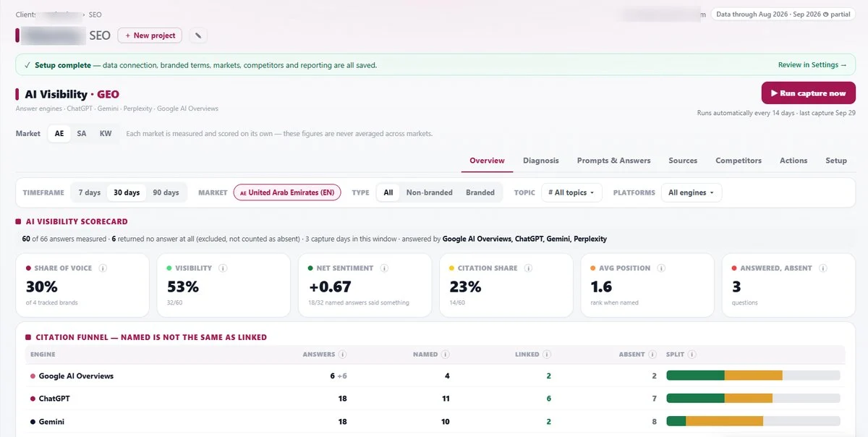
Task: Click Gemini absent count 8
Action: tap(654, 421)
